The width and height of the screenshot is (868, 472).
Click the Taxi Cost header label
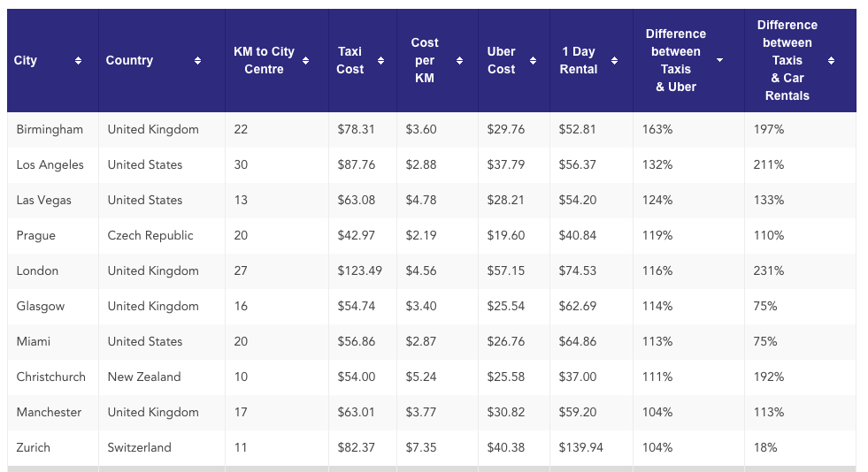(350, 60)
